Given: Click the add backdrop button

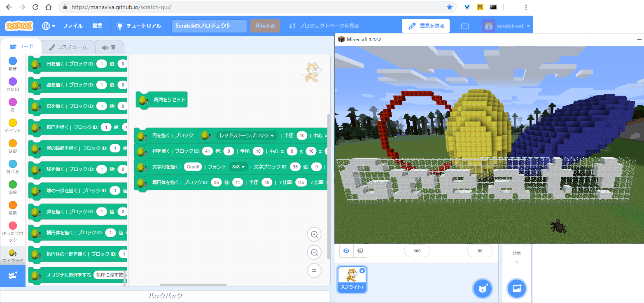Looking at the screenshot, I should tap(517, 288).
